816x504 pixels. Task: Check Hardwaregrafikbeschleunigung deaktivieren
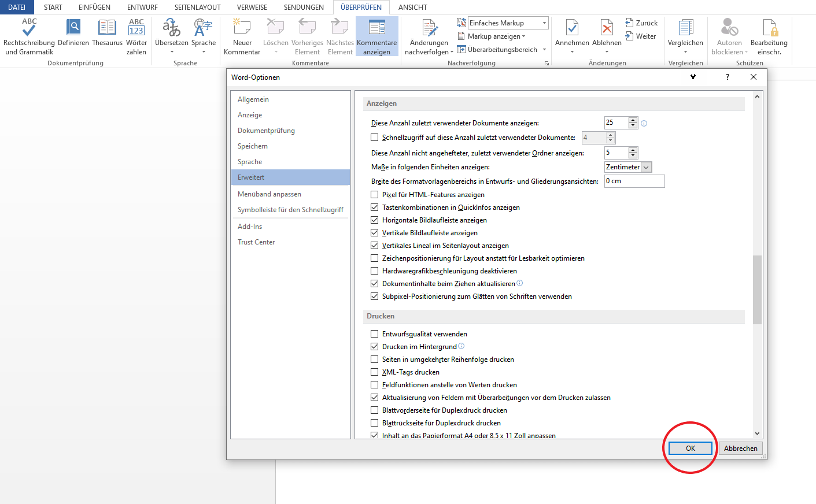coord(374,271)
